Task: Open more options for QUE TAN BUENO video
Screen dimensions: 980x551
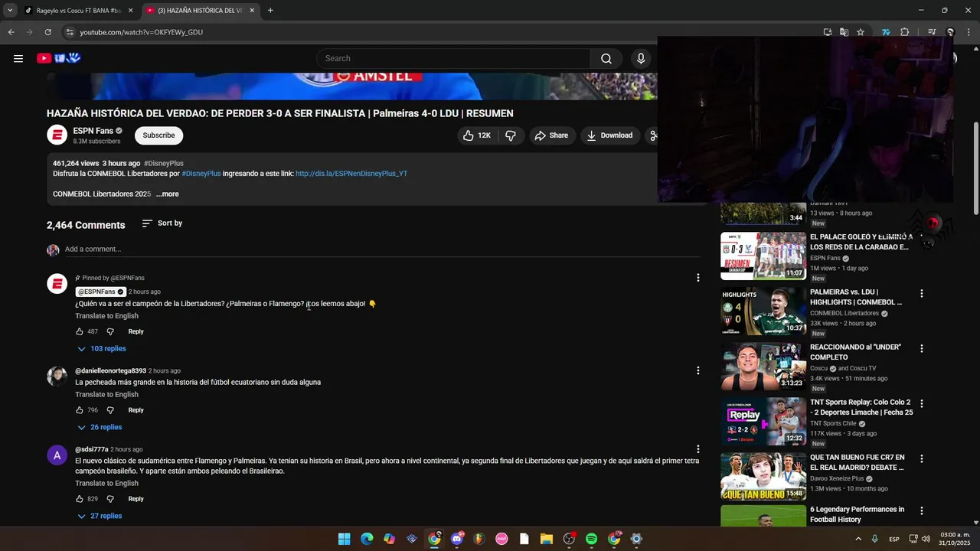Action: pos(921,459)
